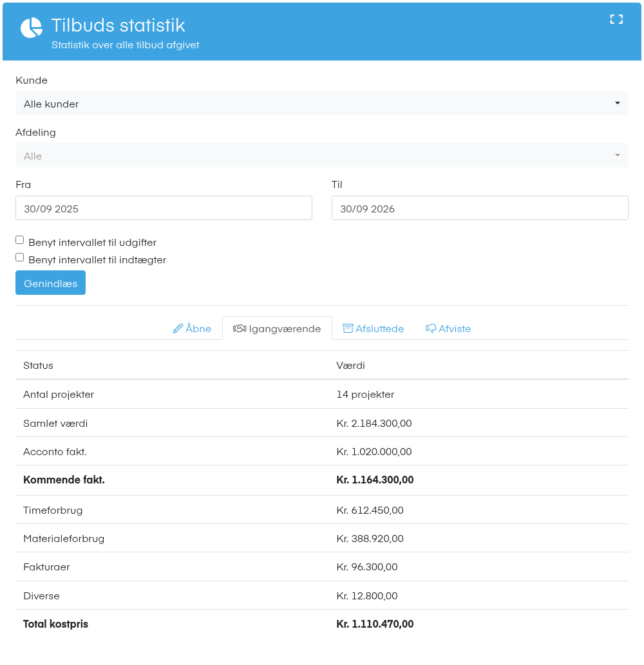Enable Benyt intervallet til udgifter checkbox

tap(19, 240)
